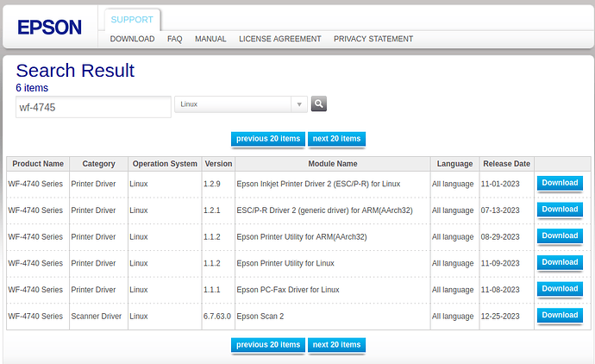
Task: Click the EPSON logo
Action: point(50,27)
